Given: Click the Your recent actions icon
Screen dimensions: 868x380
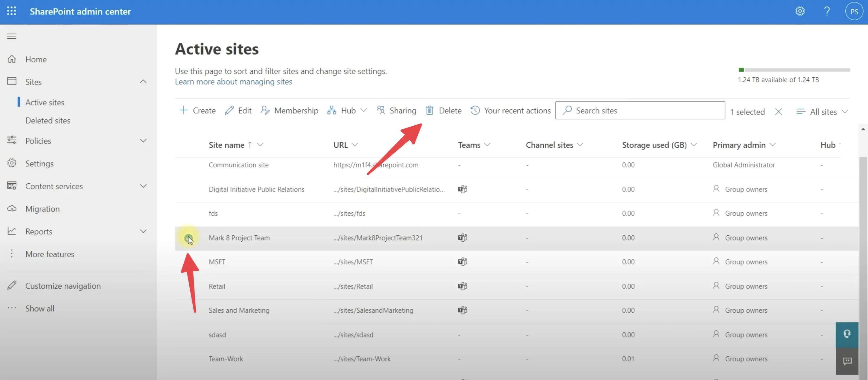Looking at the screenshot, I should point(474,110).
